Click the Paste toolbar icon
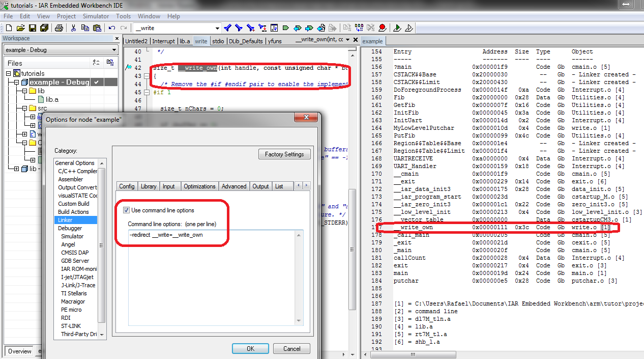 pyautogui.click(x=97, y=28)
